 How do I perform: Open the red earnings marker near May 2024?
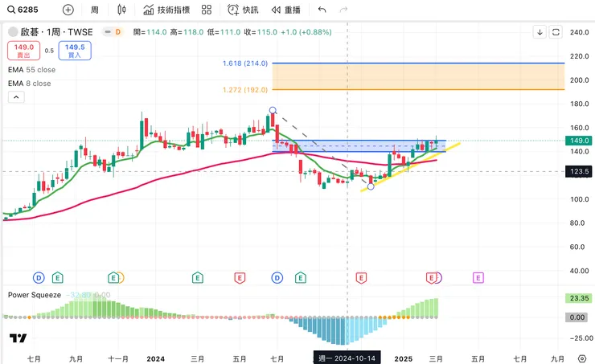point(240,278)
